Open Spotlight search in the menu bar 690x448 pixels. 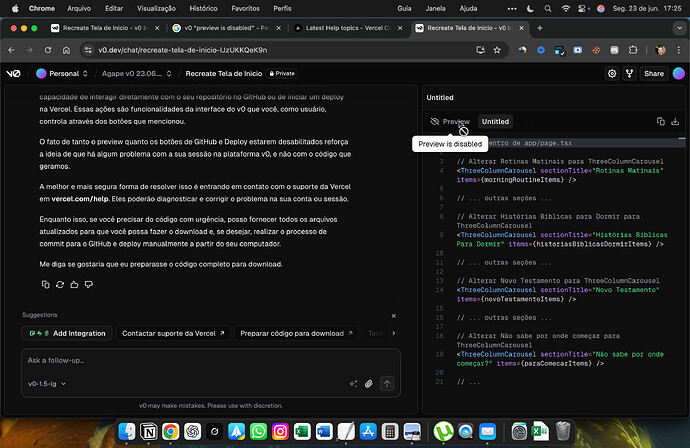tap(547, 8)
